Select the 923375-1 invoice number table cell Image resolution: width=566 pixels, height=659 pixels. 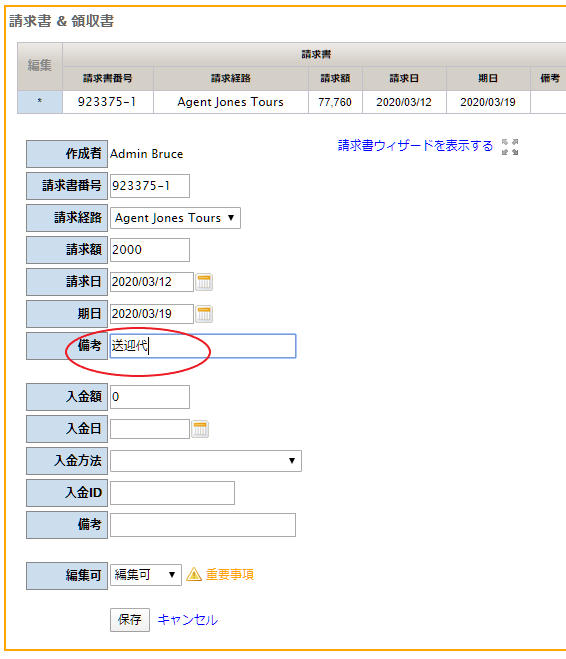[x=108, y=102]
